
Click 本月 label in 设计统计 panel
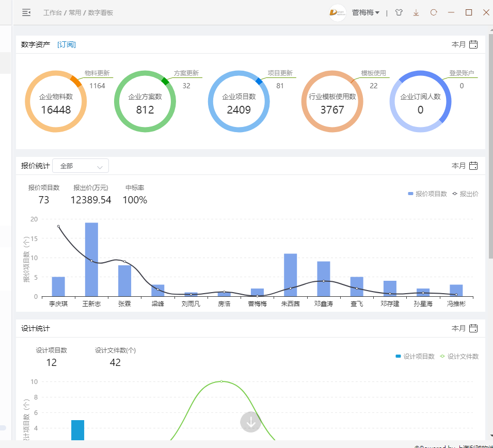(458, 328)
